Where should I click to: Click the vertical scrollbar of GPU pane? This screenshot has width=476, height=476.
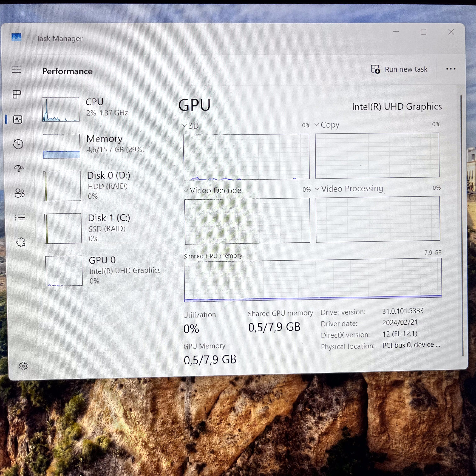pos(462,225)
